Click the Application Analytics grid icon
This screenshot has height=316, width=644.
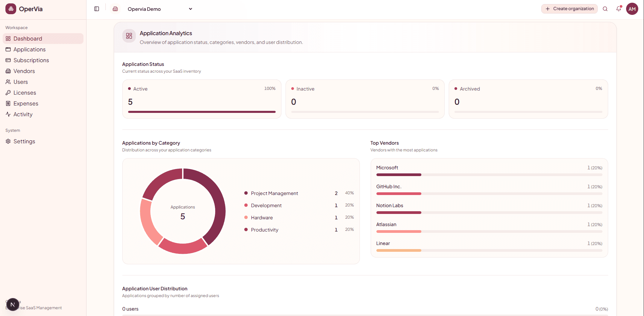pos(129,36)
